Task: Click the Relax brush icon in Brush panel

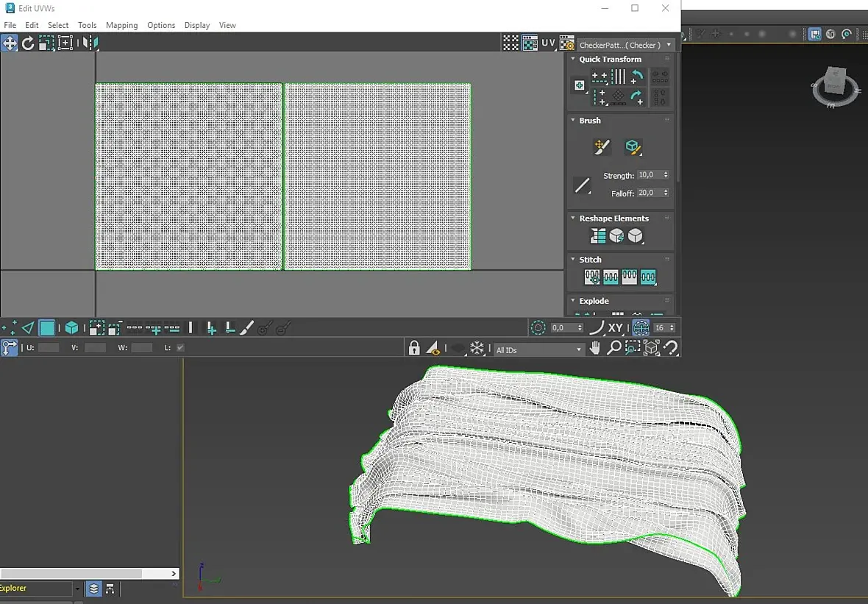Action: click(633, 147)
